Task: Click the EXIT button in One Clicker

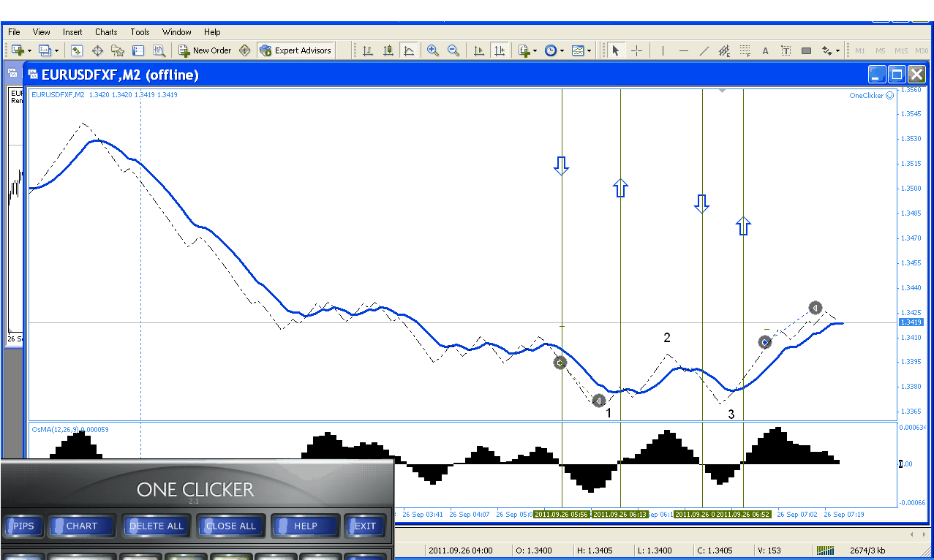Action: click(365, 526)
